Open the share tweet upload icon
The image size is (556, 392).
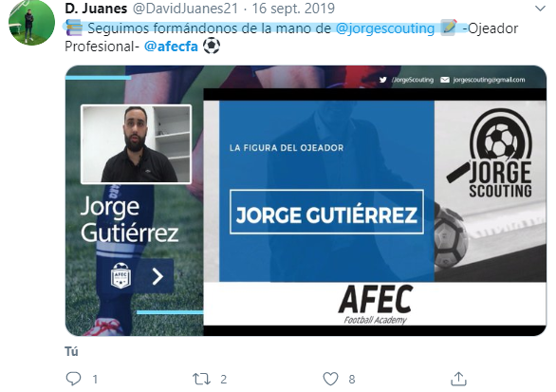[458, 379]
